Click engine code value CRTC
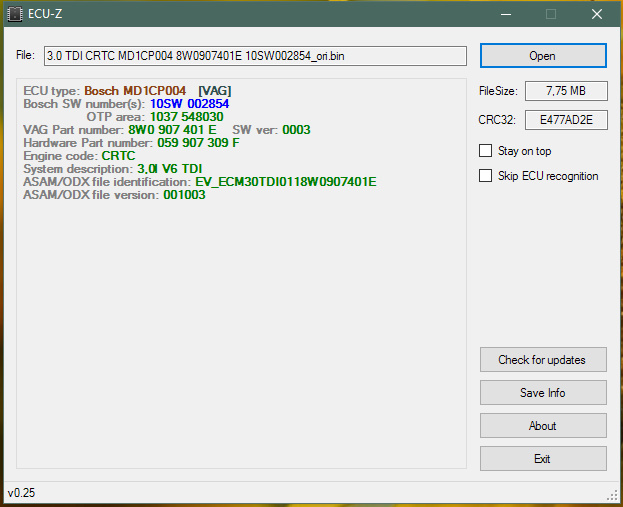This screenshot has width=623, height=507. pos(118,156)
